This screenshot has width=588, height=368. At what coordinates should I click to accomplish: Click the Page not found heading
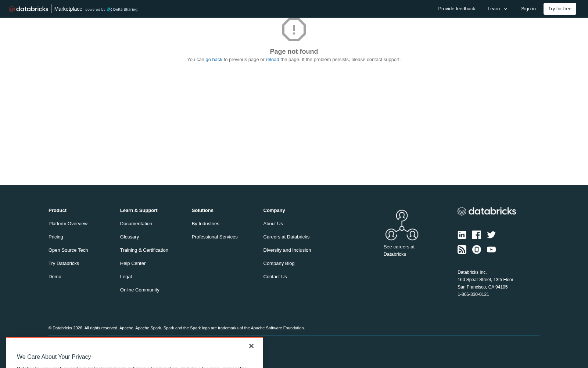pos(294,52)
